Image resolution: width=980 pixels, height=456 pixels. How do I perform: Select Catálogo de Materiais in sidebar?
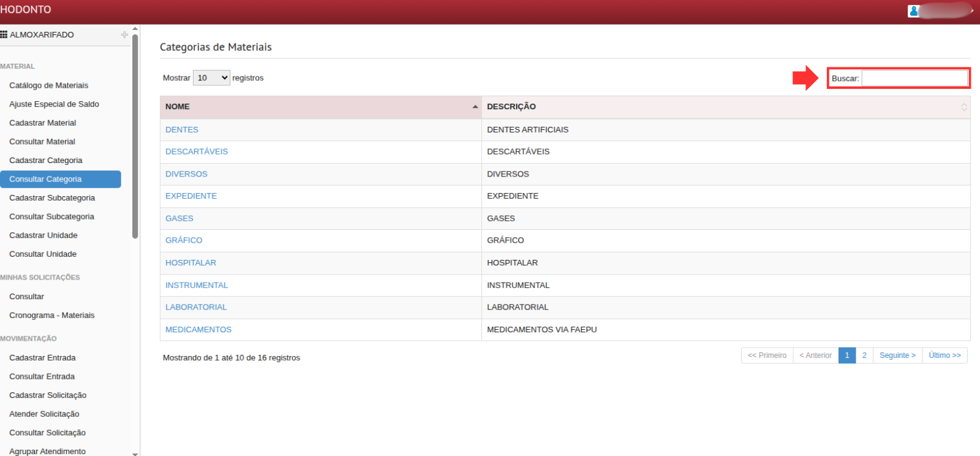[x=49, y=85]
